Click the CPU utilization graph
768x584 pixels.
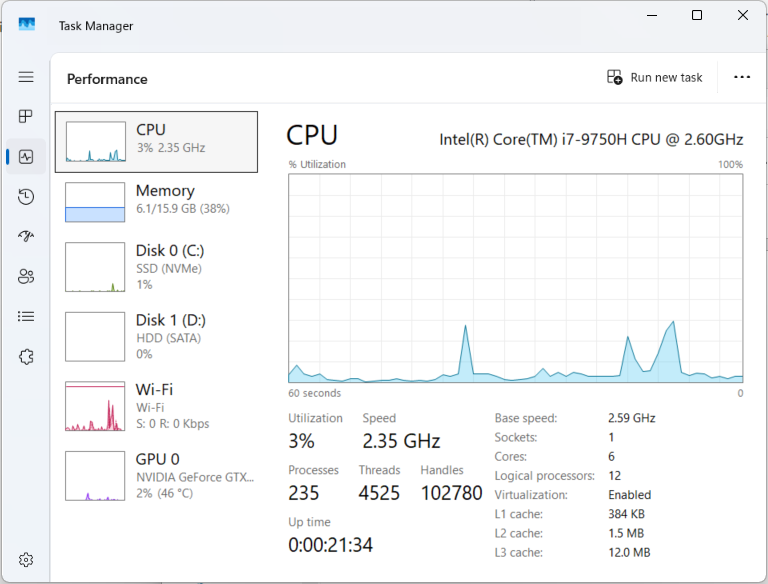tap(515, 278)
